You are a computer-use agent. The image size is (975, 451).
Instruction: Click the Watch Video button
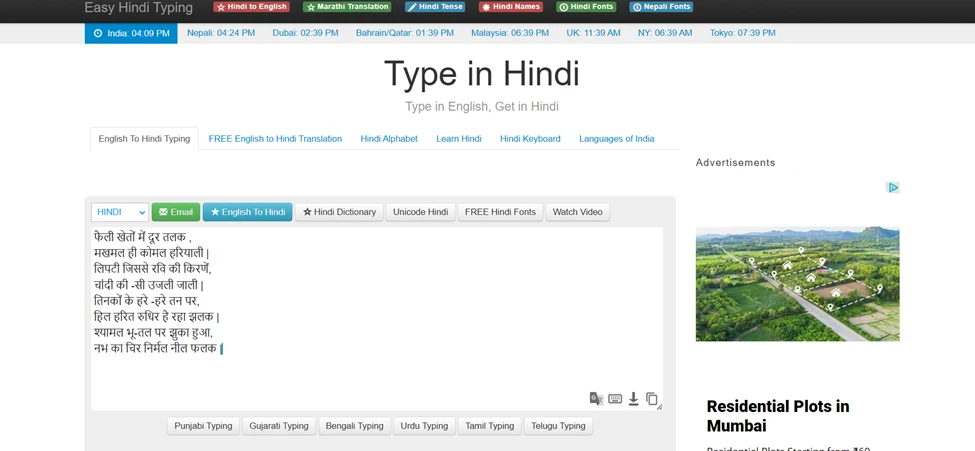pos(577,212)
